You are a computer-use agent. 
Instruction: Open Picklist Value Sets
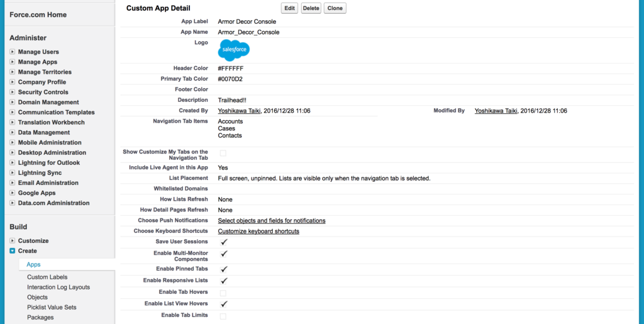coord(52,307)
